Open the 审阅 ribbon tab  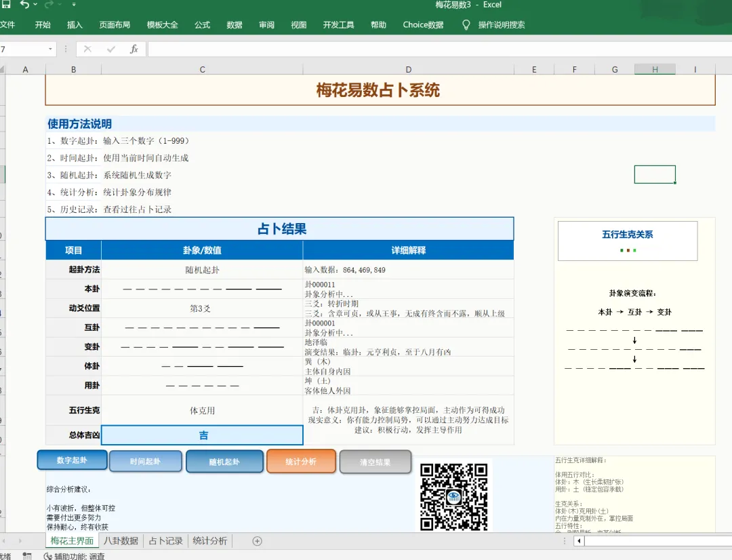266,25
